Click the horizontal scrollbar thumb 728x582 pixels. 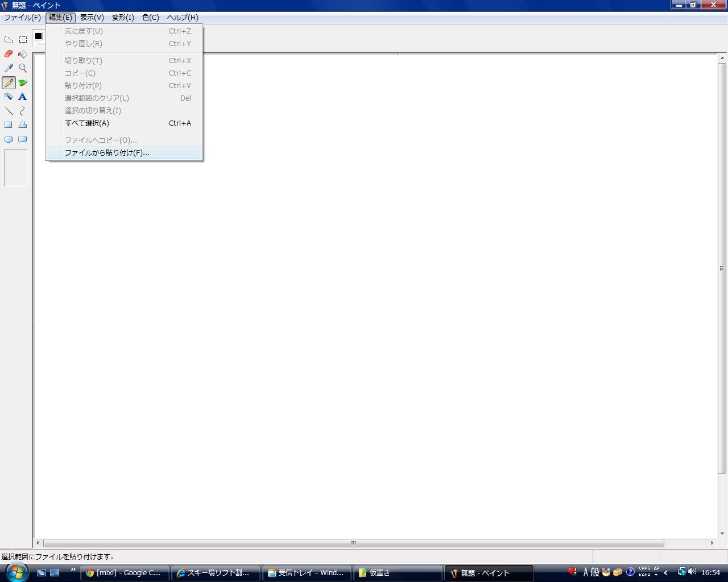tap(353, 543)
